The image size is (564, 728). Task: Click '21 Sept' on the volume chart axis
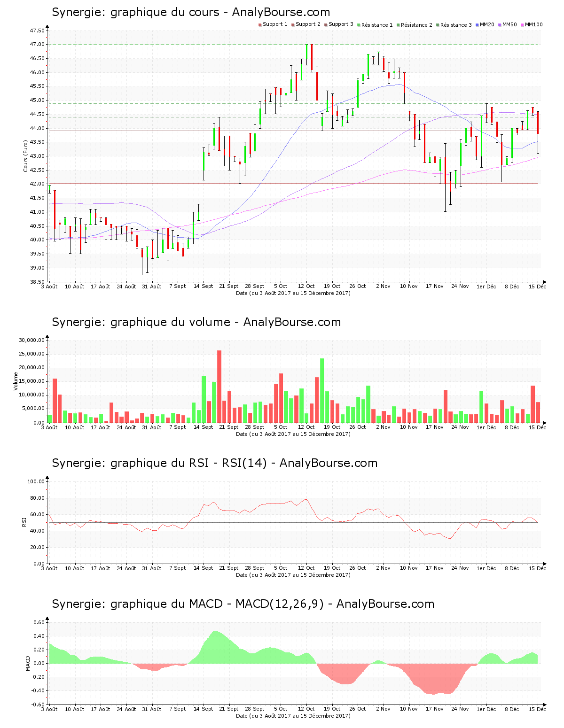[229, 427]
